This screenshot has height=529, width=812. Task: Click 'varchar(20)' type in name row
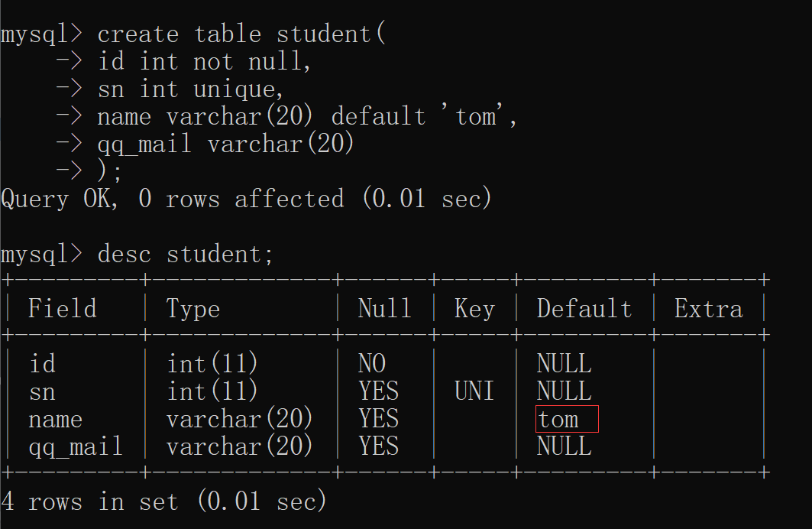pos(239,419)
